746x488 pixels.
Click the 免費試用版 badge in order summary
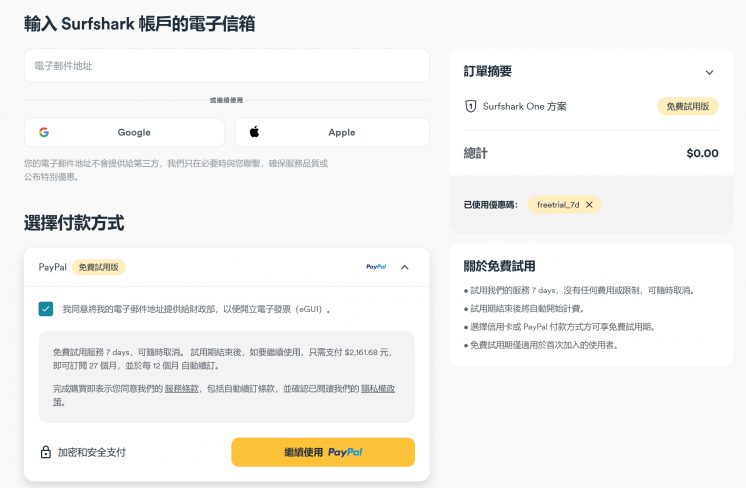[x=687, y=106]
